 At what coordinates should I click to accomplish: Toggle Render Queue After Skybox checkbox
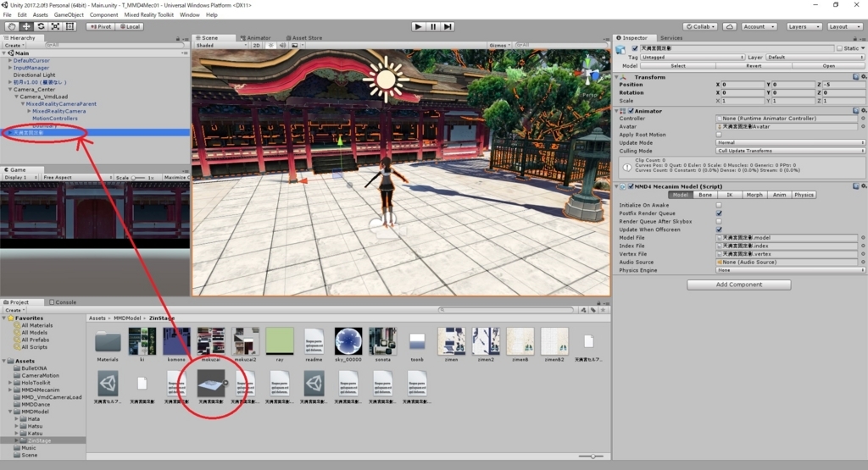point(719,221)
